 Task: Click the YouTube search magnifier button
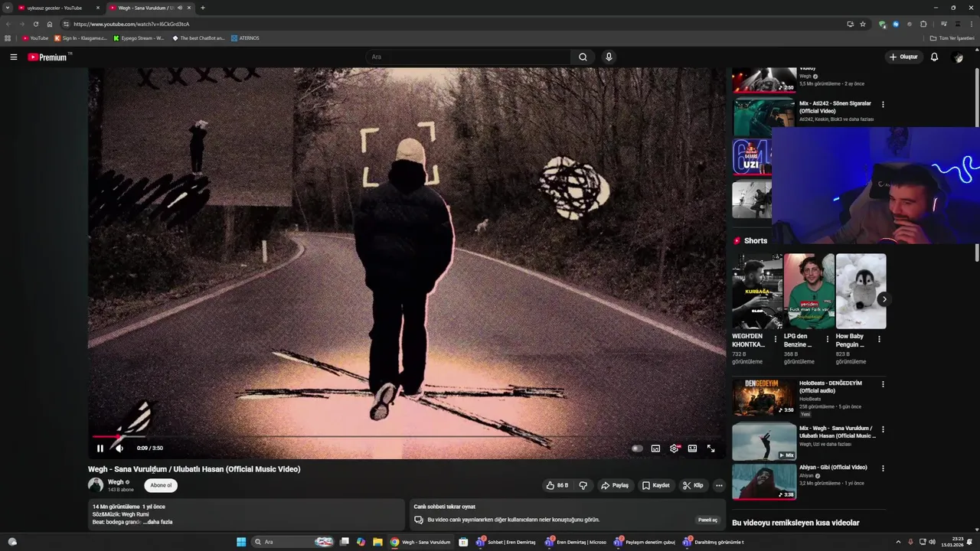click(583, 57)
